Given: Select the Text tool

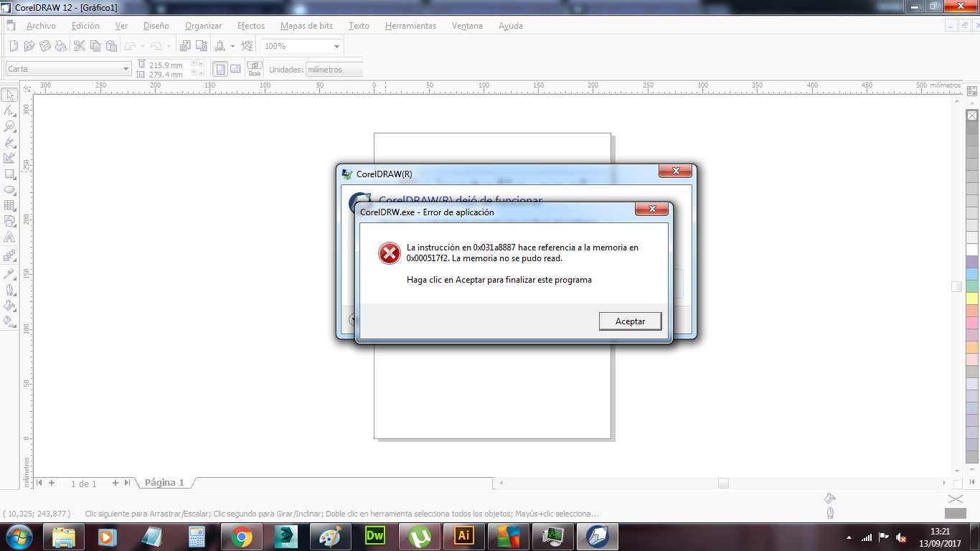Looking at the screenshot, I should [10, 237].
